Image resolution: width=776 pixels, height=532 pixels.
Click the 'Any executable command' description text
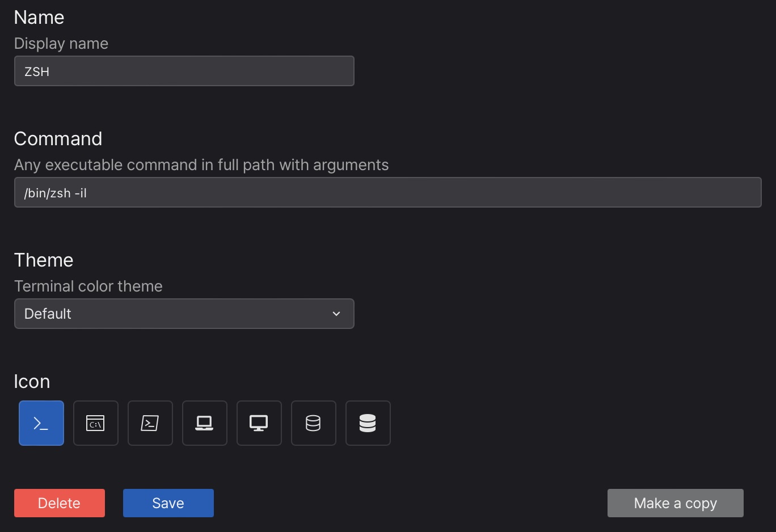(201, 165)
